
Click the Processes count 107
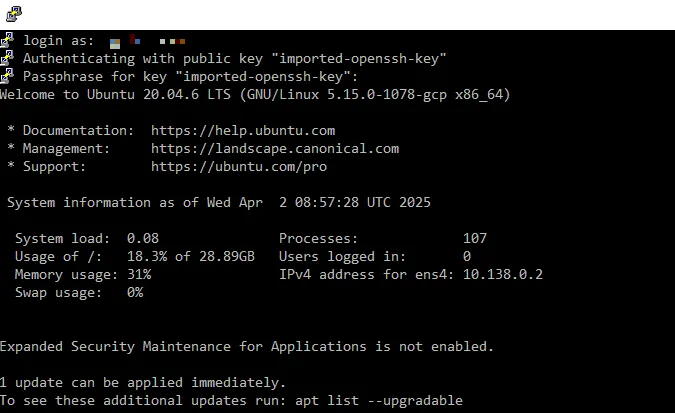pos(475,238)
